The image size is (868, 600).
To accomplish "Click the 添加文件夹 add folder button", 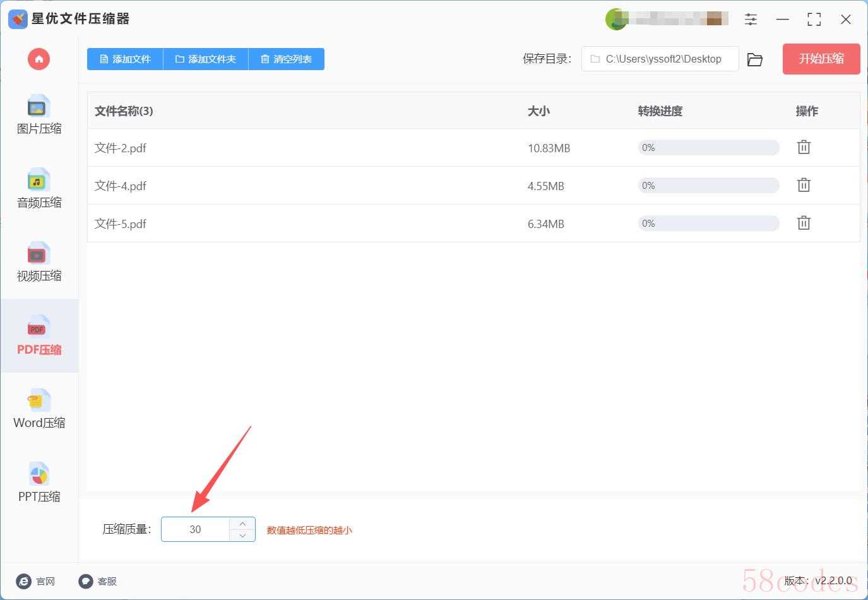I will [206, 59].
